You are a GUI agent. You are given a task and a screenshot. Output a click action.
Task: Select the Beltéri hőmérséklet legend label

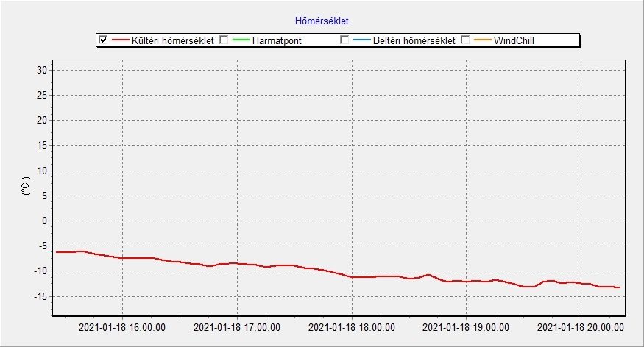coord(414,41)
